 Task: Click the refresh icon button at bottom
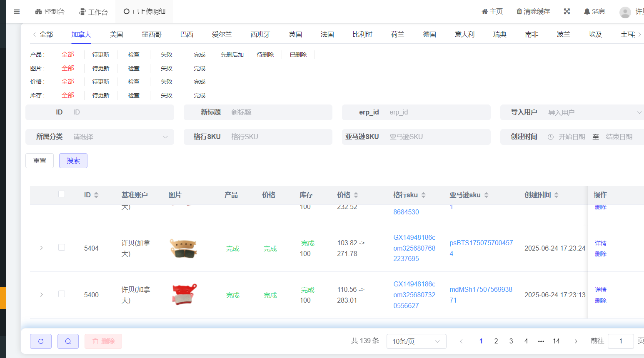click(41, 341)
